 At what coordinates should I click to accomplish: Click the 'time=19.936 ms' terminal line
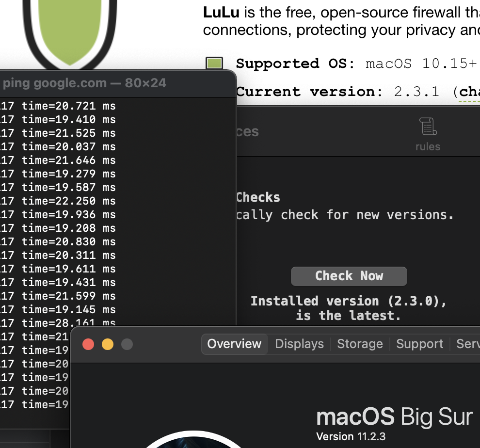[68, 214]
